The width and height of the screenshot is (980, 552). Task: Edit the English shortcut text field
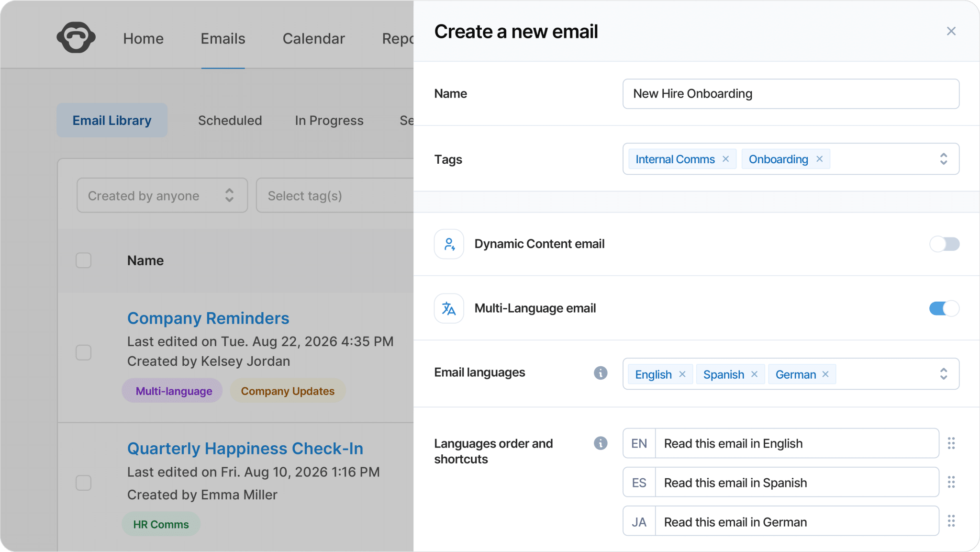point(797,443)
